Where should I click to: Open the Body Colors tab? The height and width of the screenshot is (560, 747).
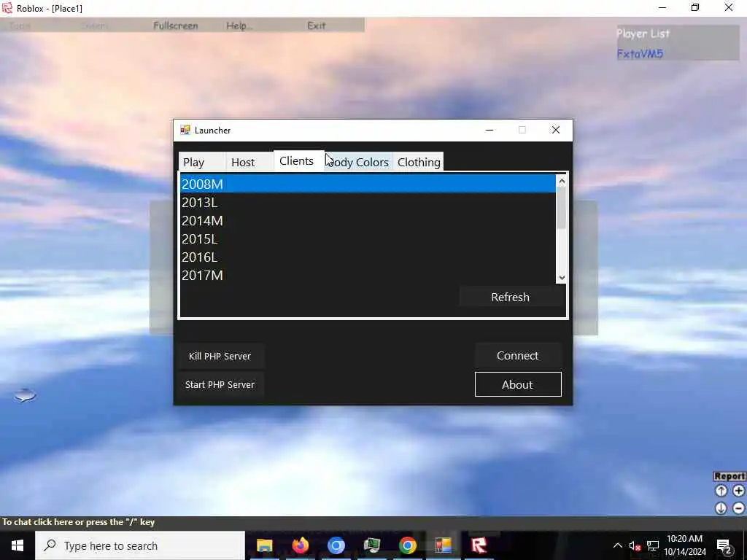[x=358, y=163]
